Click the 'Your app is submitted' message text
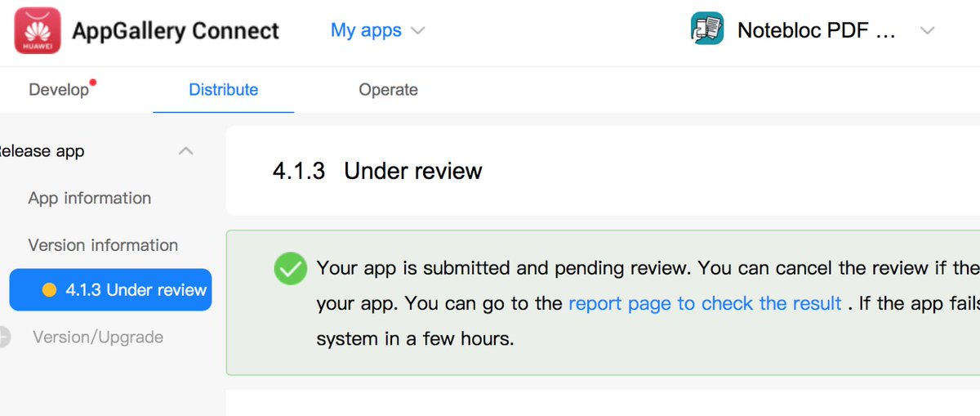 coord(648,268)
